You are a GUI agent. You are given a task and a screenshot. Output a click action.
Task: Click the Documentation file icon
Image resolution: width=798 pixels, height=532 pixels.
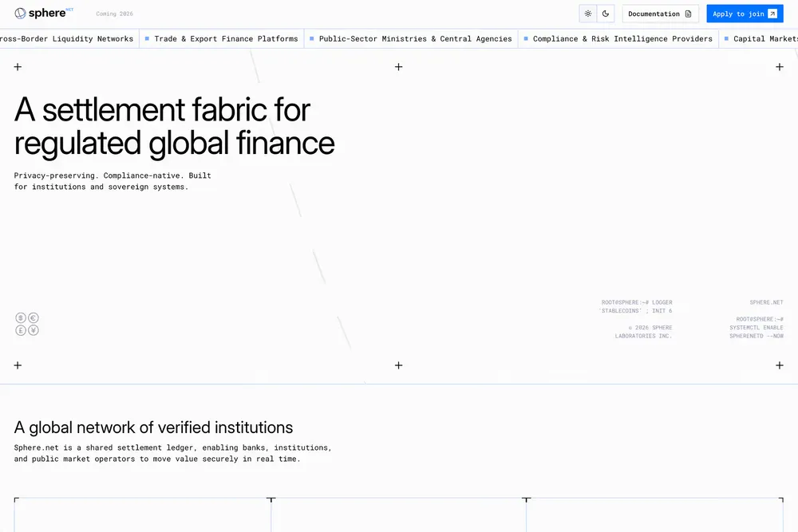click(x=688, y=14)
